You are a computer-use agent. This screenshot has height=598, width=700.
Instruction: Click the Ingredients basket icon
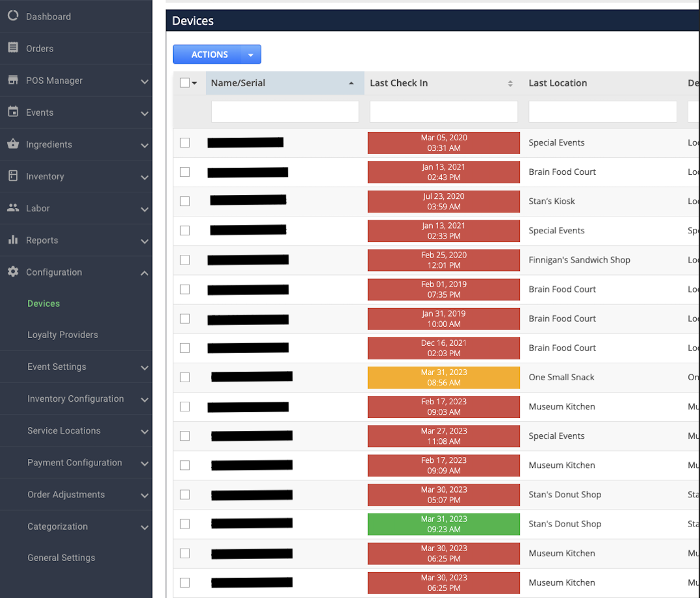click(x=13, y=144)
